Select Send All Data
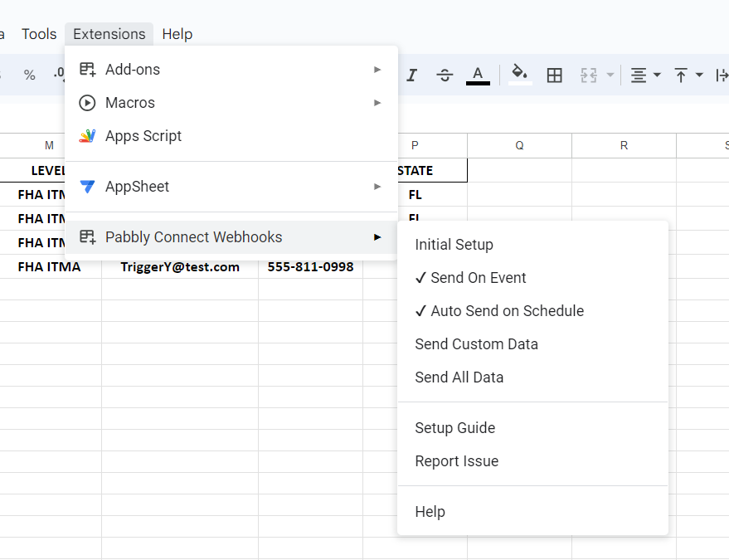Image resolution: width=729 pixels, height=560 pixels. 532,377
